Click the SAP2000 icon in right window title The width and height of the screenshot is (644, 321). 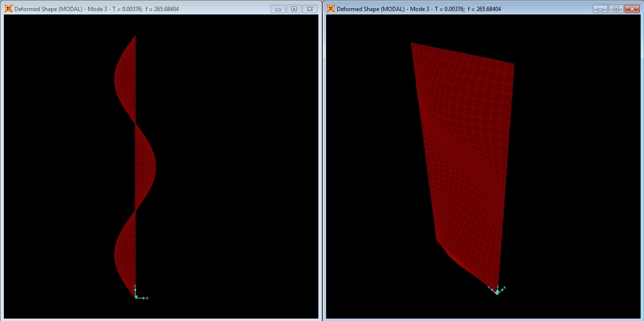coord(330,9)
